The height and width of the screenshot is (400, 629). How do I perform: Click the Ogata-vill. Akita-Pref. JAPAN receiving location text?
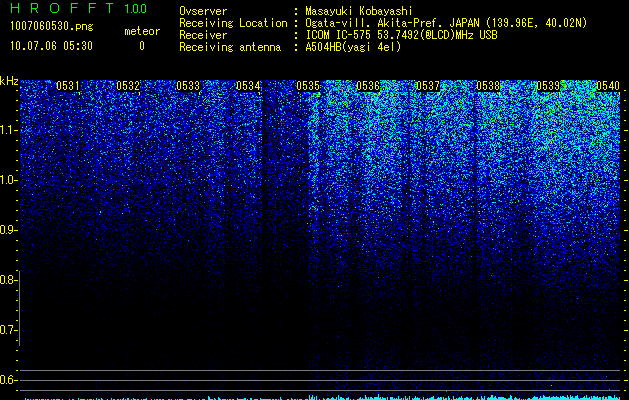tap(446, 23)
